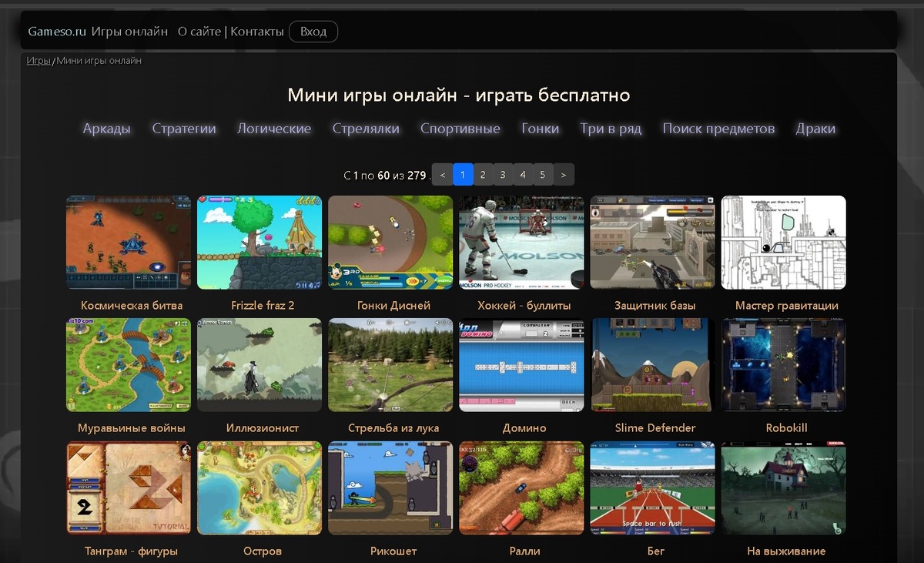Open the Хоккей - буллиты game thumbnail
This screenshot has width=924, height=563.
coord(521,242)
